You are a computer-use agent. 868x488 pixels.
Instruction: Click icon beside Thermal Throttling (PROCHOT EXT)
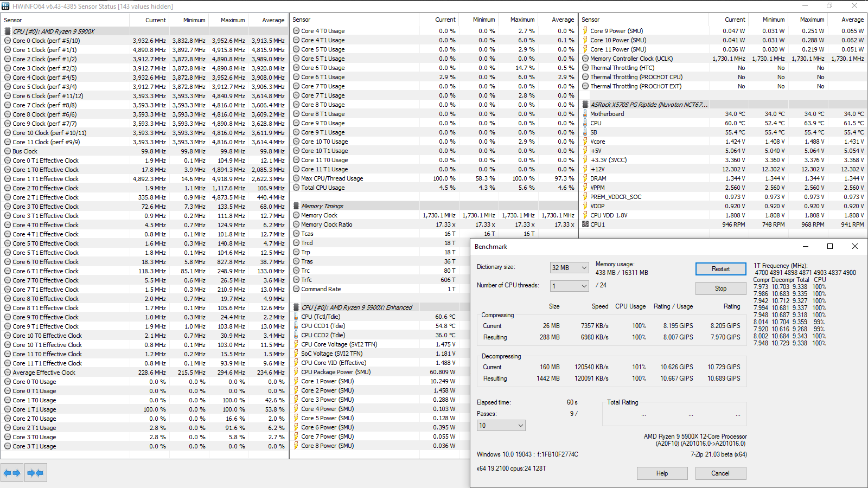(585, 86)
